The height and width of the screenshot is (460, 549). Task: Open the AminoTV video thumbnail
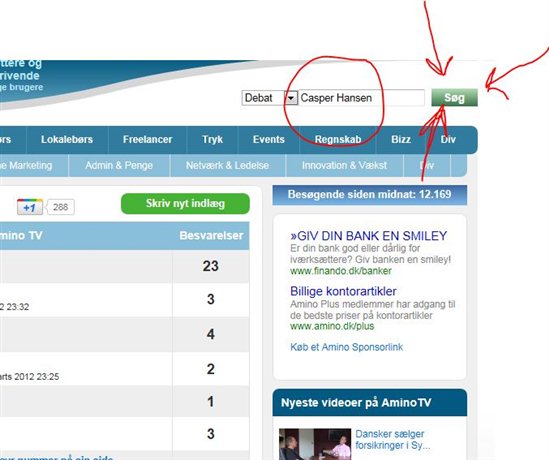pyautogui.click(x=315, y=444)
